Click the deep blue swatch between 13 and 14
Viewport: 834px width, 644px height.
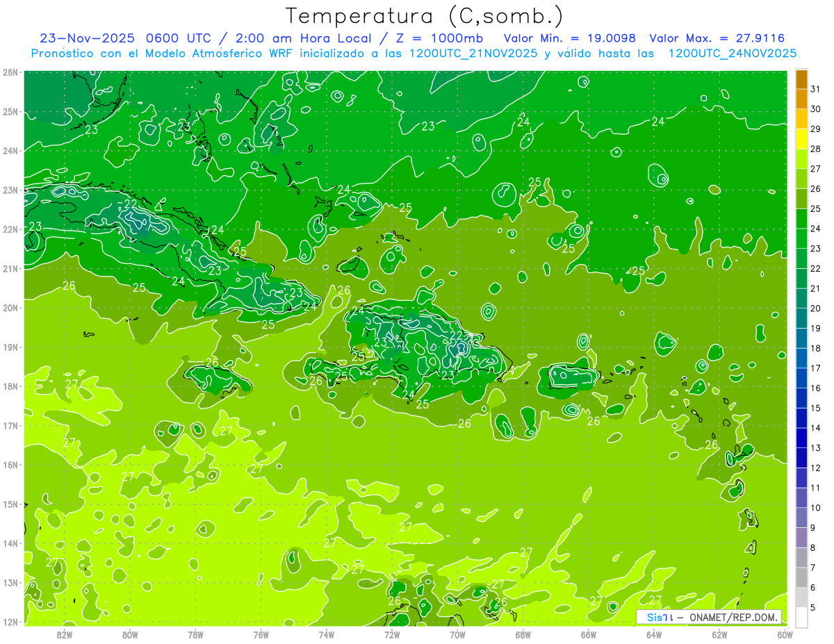coord(802,438)
